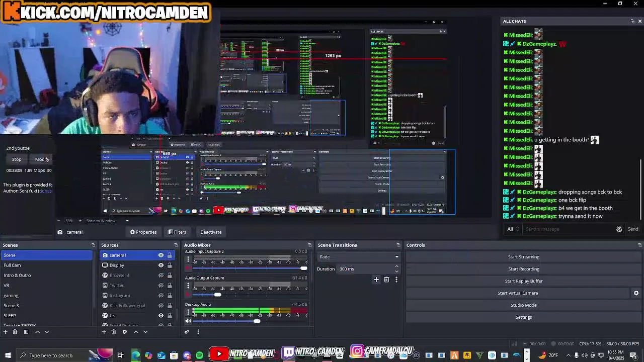This screenshot has height=362, width=644.
Task: Open Audio Input Capture 2 options menu
Action: coord(188,259)
